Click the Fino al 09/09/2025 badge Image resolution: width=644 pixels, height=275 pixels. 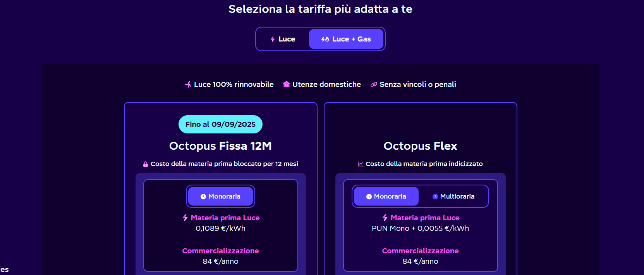220,125
